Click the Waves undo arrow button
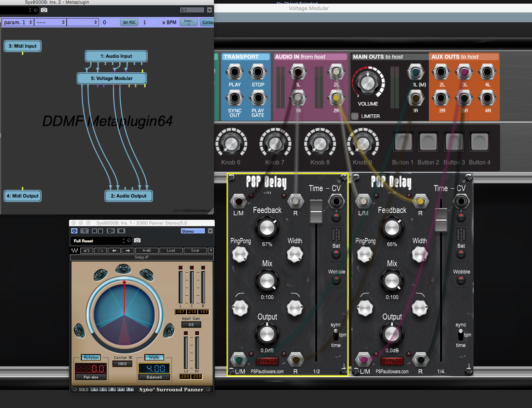Image resolution: width=532 pixels, height=408 pixels. point(87,250)
